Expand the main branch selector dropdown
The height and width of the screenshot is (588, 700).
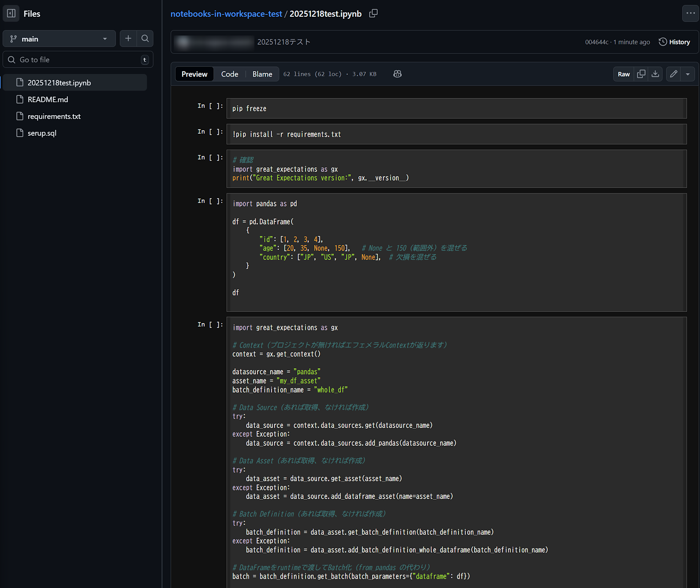click(x=59, y=39)
